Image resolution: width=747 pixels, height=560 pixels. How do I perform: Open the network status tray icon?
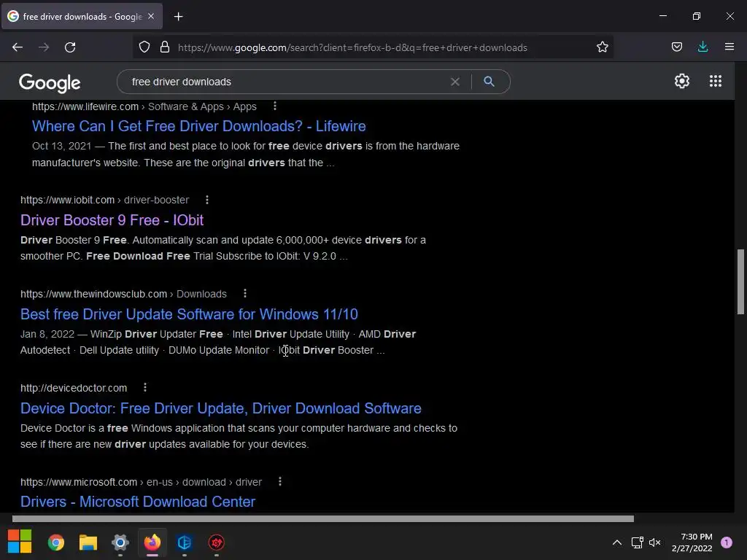pos(637,542)
